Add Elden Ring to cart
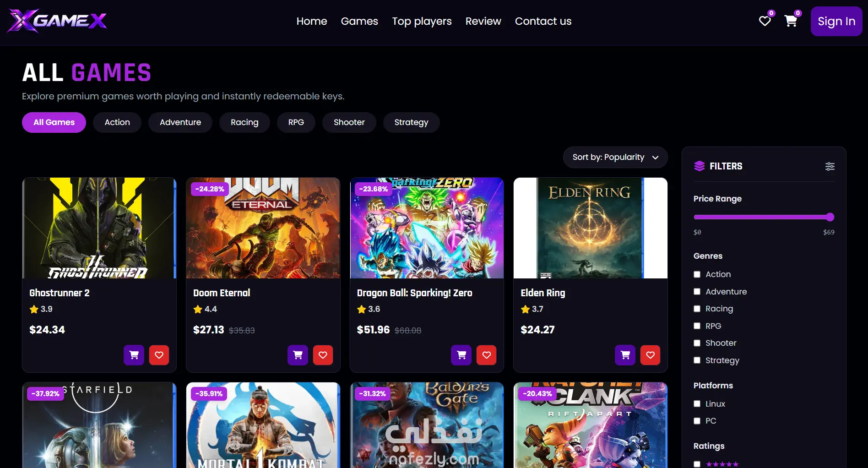This screenshot has width=868, height=468. click(625, 355)
